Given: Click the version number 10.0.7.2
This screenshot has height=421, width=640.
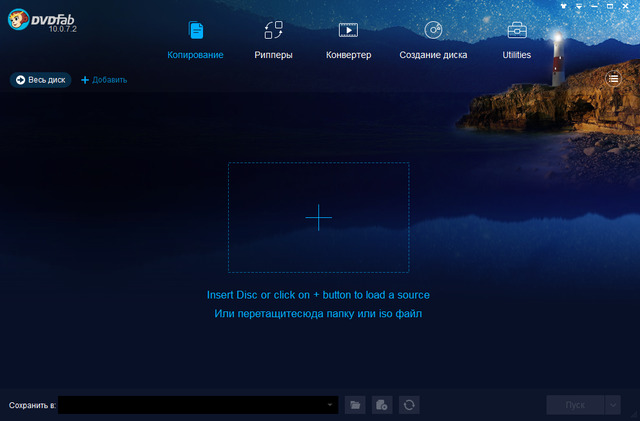Looking at the screenshot, I should [x=62, y=29].
